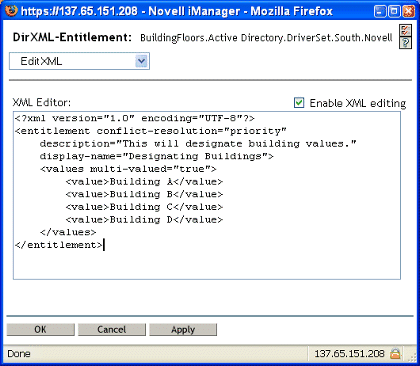
Task: Uncheck the Enable XML editing checkbox
Action: [299, 103]
